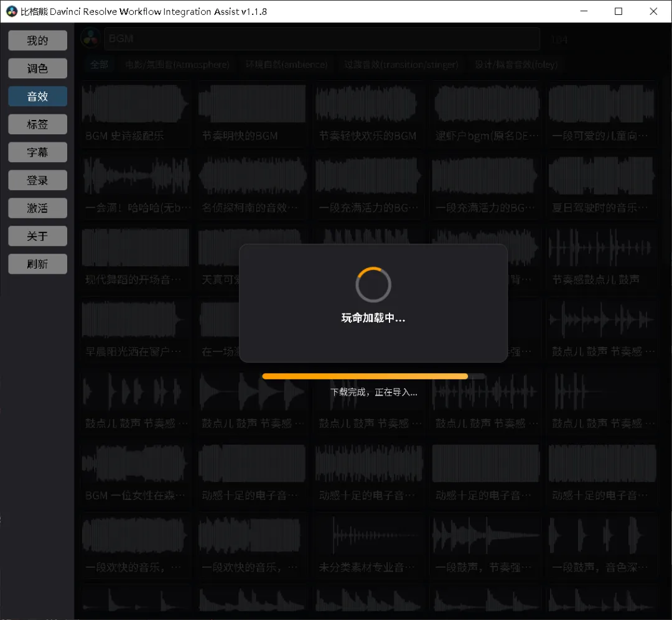
Task: Click the 下载完成，正在导入... status text
Action: tap(373, 392)
